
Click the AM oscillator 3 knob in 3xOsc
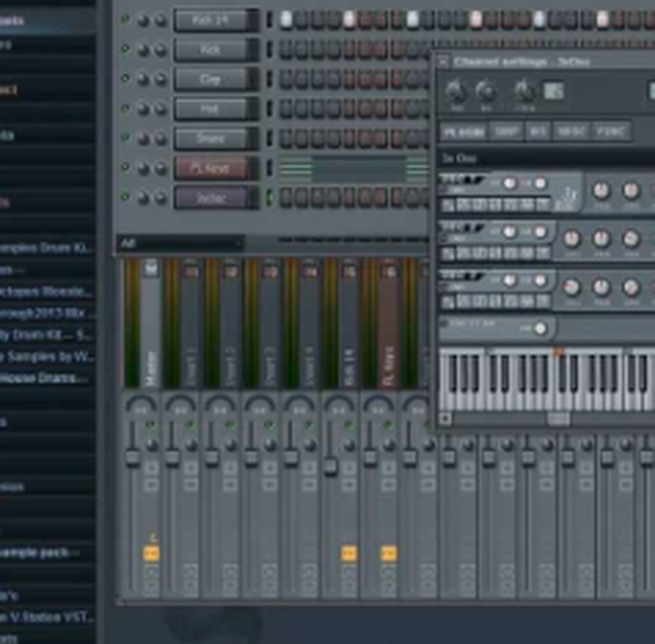[540, 329]
